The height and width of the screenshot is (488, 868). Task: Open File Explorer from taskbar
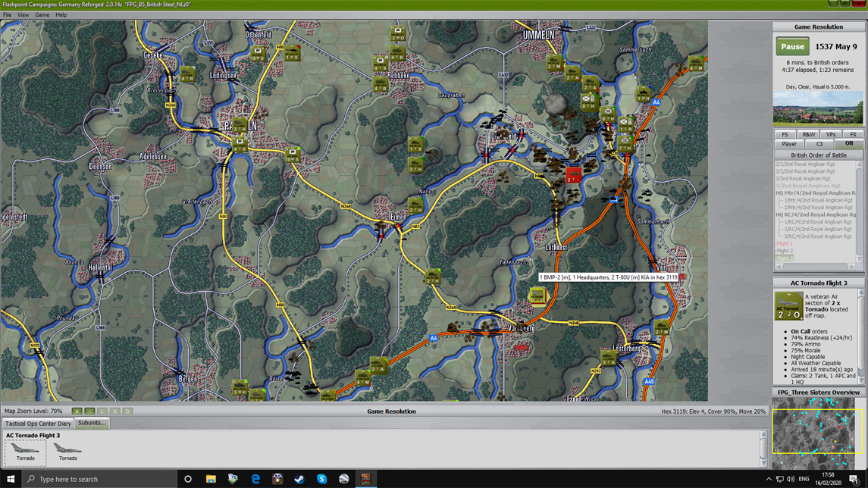click(211, 479)
